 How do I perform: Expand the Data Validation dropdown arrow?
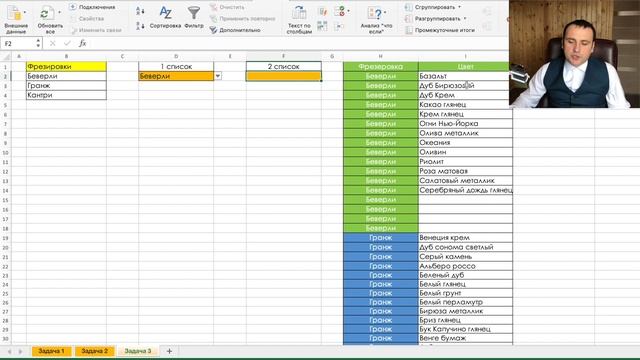coord(348,11)
